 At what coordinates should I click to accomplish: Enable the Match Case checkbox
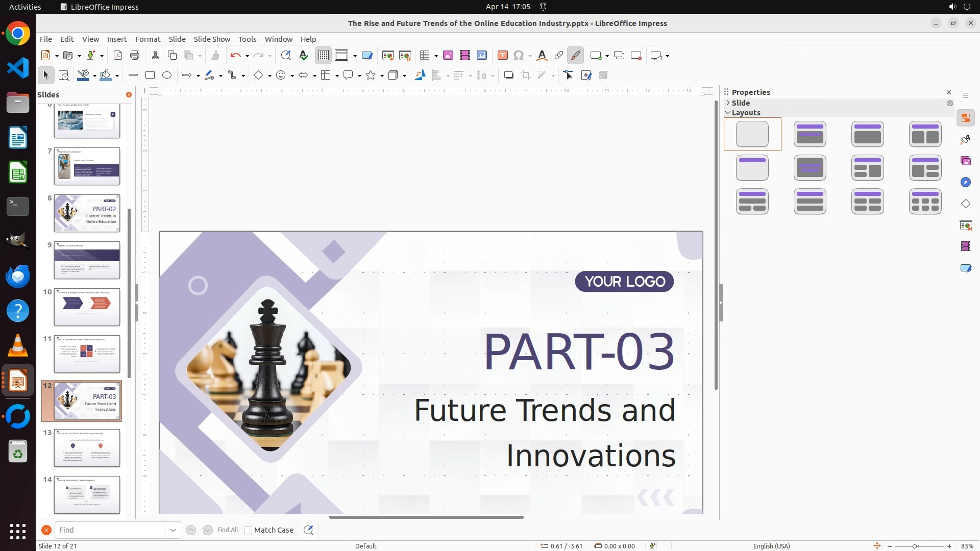click(x=248, y=530)
